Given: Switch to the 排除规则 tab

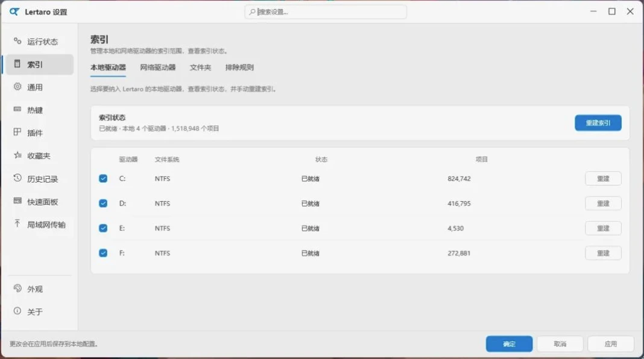Looking at the screenshot, I should click(239, 67).
